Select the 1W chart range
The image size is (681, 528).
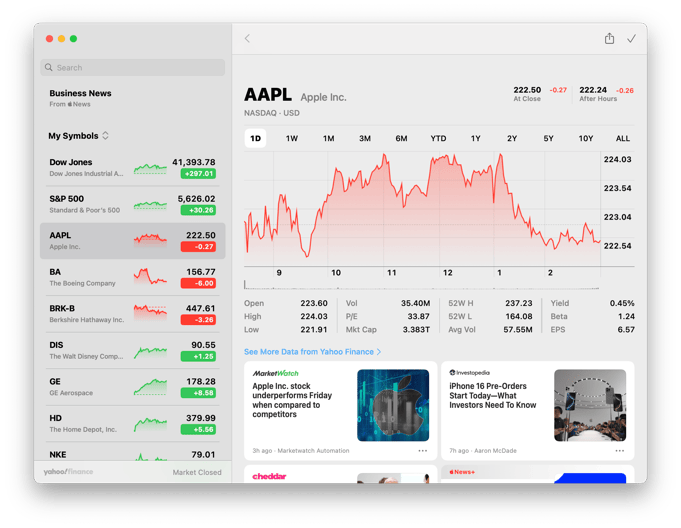292,139
